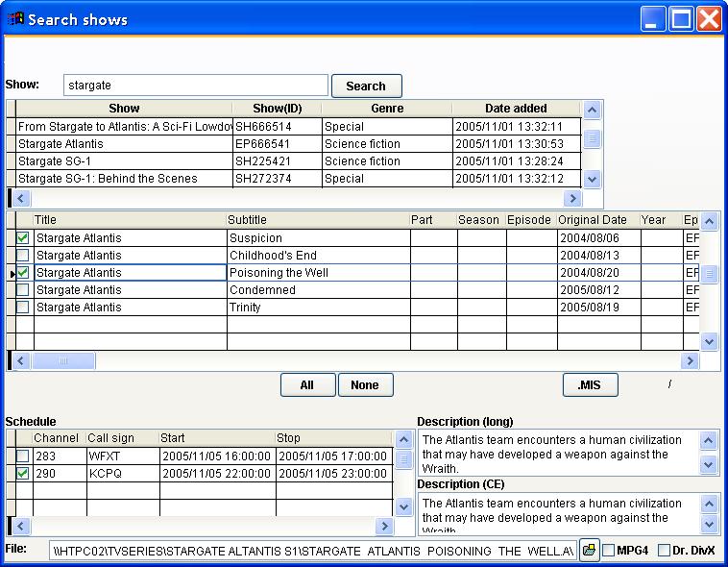This screenshot has height=567, width=728.
Task: Click episodes list horizontal scrollbar thumb
Action: coord(63,360)
